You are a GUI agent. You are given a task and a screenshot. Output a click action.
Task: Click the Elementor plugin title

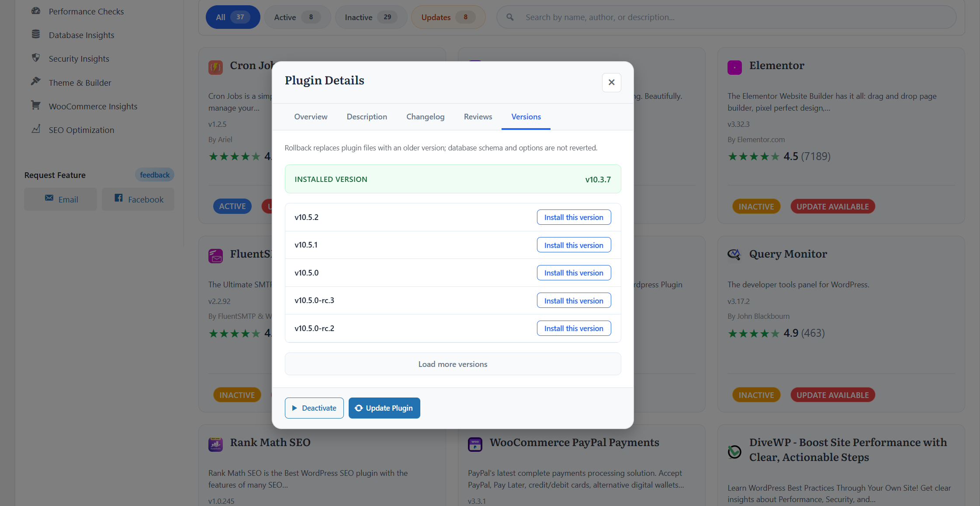coord(776,66)
